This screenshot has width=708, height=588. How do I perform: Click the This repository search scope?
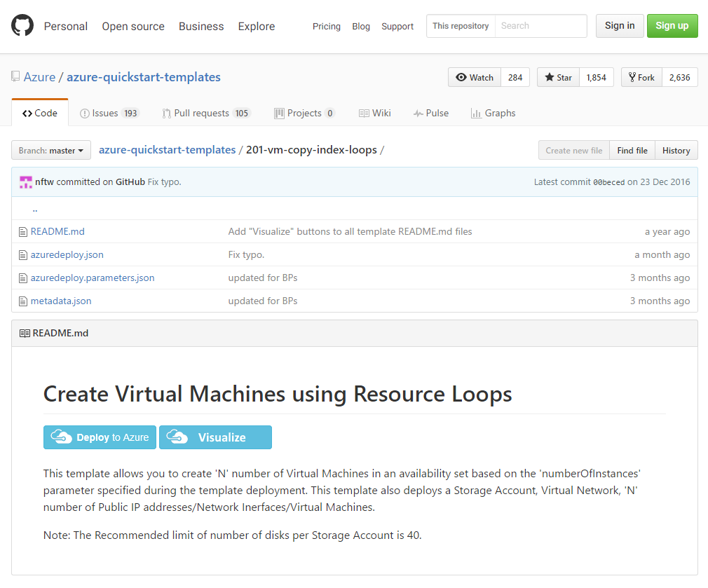(461, 26)
